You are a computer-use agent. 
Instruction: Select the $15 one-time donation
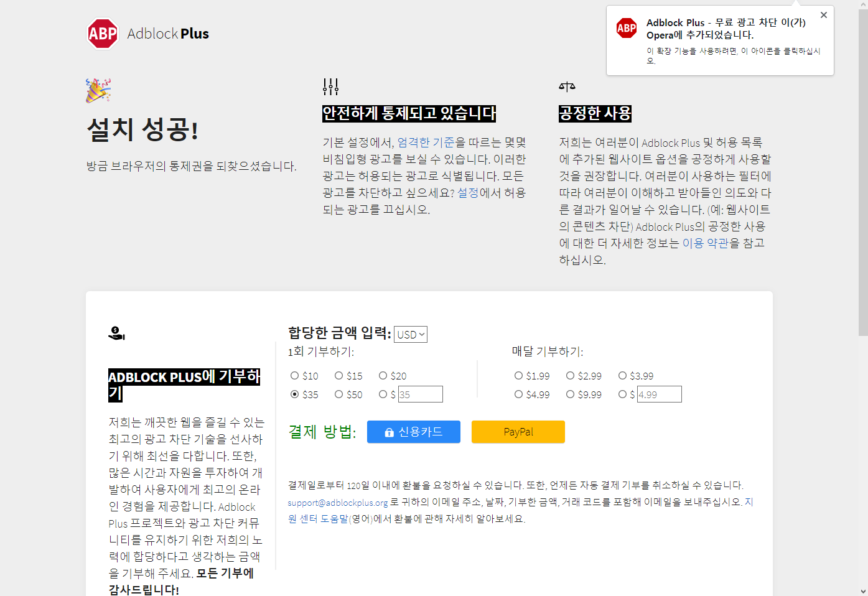338,375
